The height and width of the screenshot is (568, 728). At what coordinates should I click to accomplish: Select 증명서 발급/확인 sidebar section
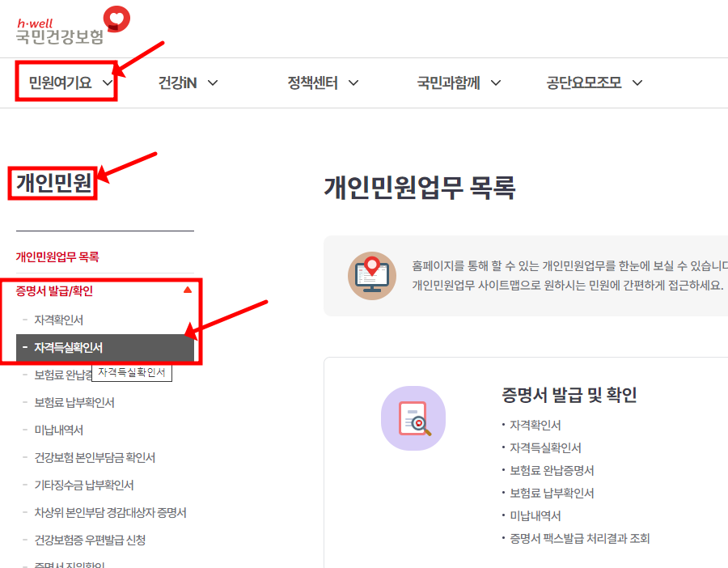pos(54,290)
